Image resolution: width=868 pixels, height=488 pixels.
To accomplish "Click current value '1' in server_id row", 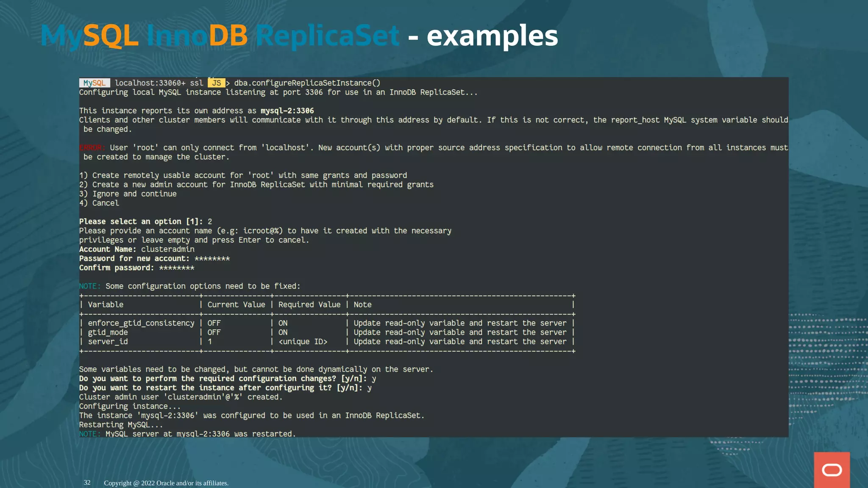I will [x=210, y=341].
